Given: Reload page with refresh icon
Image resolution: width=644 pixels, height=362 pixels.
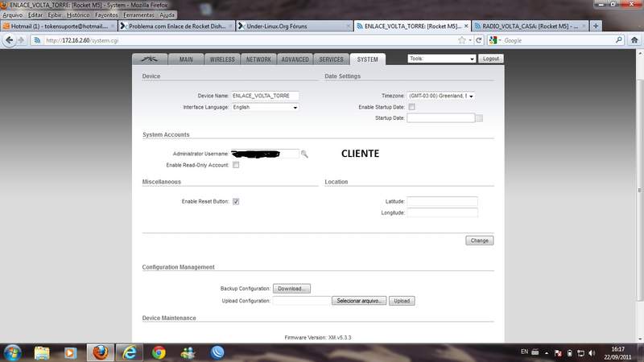Looking at the screenshot, I should 479,40.
